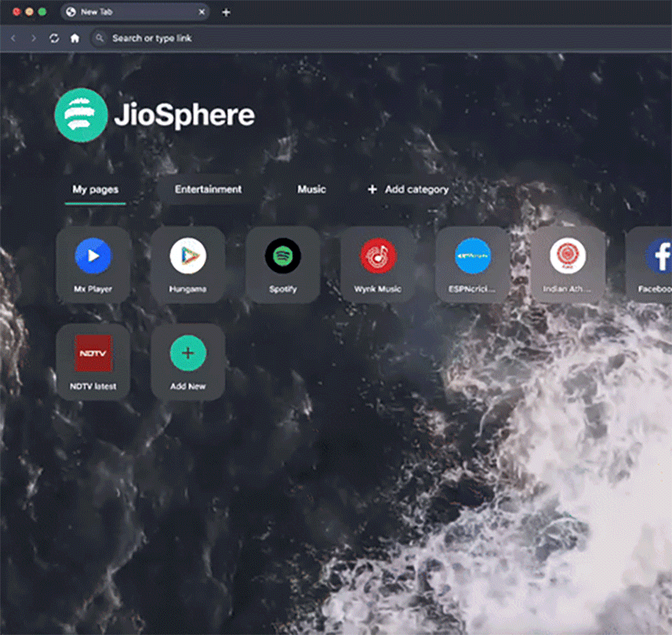The height and width of the screenshot is (635, 672).
Task: Switch to the Music category tab
Action: click(x=312, y=190)
